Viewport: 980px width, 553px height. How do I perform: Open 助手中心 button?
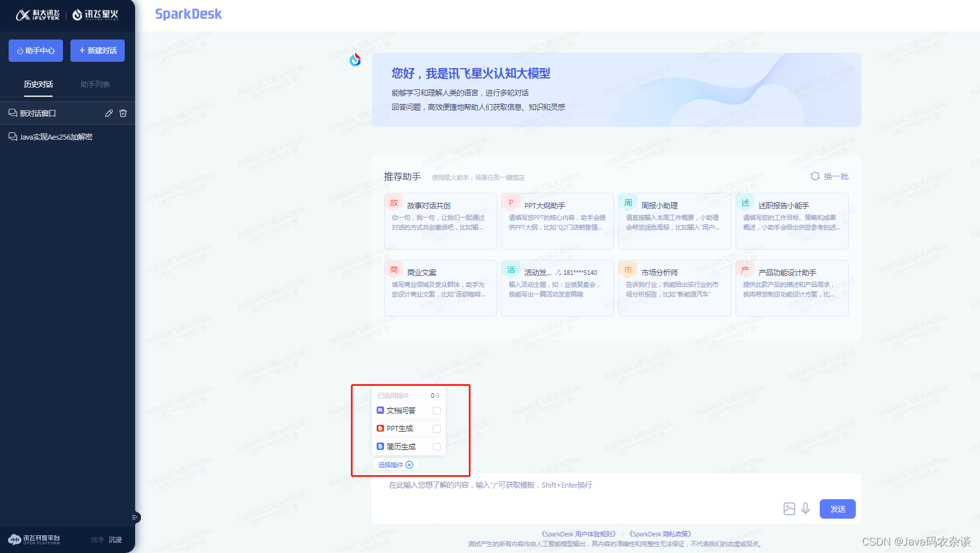click(35, 50)
